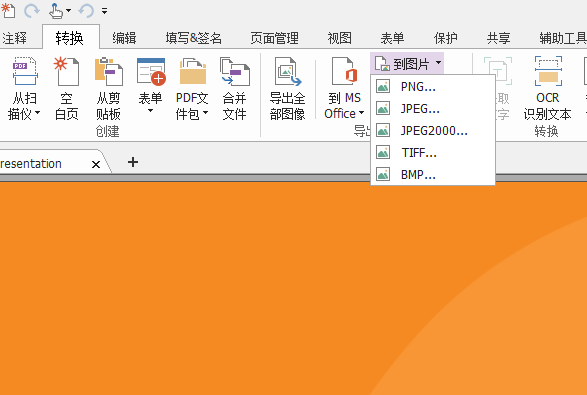Click the redo arrow in quick access bar
The width and height of the screenshot is (587, 395).
(x=32, y=11)
